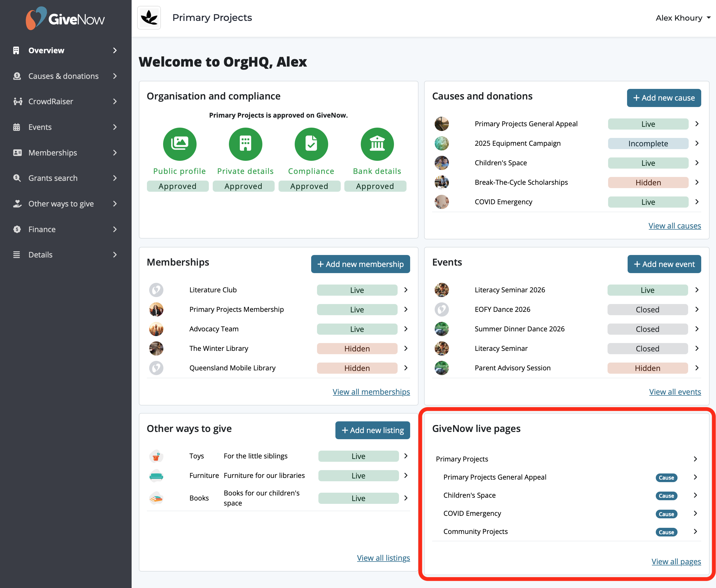Viewport: 716px width, 588px height.
Task: Click the Add new cause button
Action: pos(664,98)
